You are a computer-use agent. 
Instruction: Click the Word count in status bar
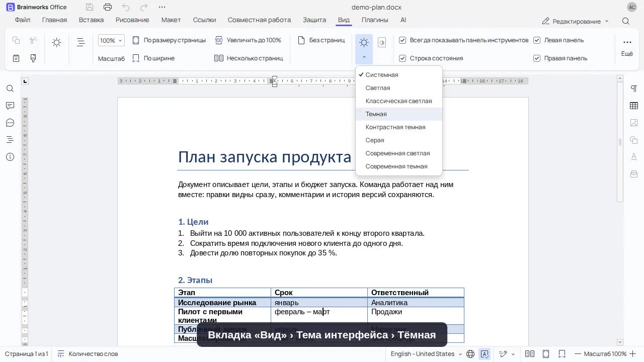[x=88, y=354]
